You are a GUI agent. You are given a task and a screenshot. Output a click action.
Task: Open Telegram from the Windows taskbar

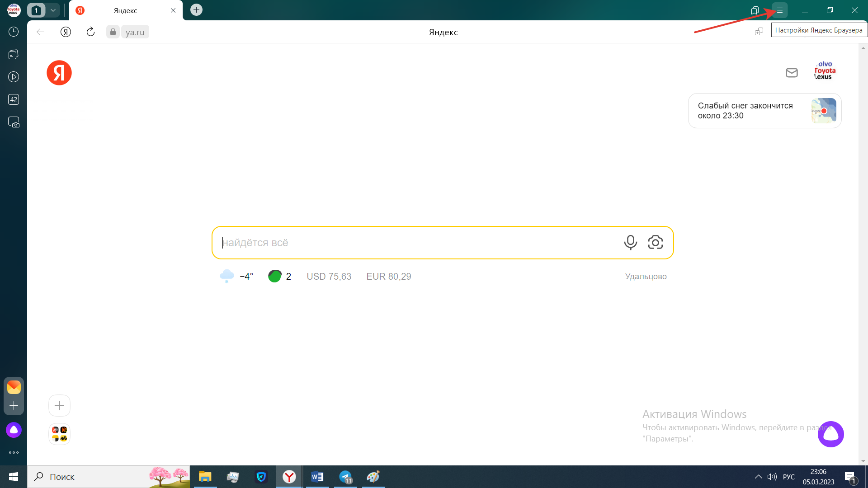click(x=345, y=477)
